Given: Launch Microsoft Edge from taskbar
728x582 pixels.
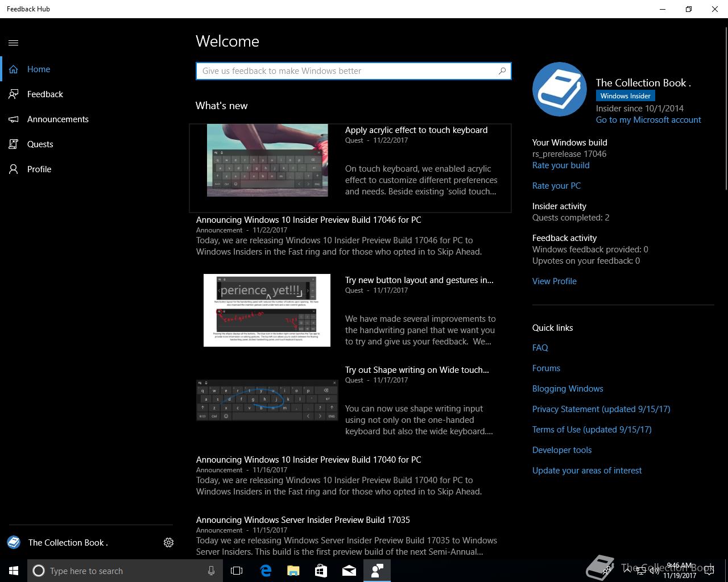Looking at the screenshot, I should [x=266, y=571].
